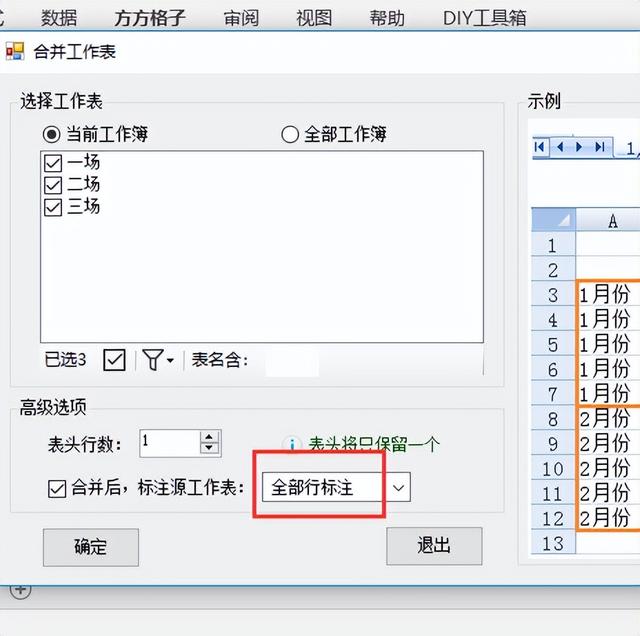Open the 数据 ribbon tab
The width and height of the screenshot is (640, 636).
[x=59, y=18]
